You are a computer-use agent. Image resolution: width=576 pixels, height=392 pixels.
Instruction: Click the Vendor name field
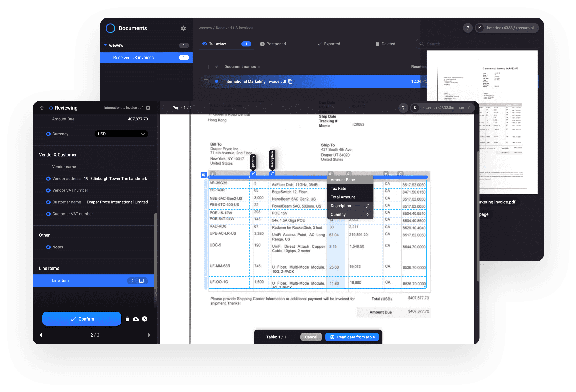point(94,167)
